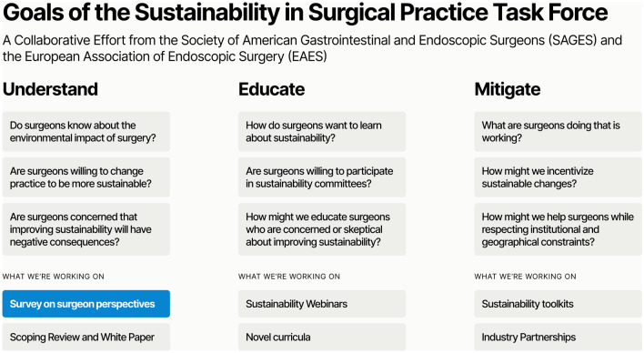The height and width of the screenshot is (353, 644).
Task: Click card on educating skeptical surgeons
Action: point(322,229)
